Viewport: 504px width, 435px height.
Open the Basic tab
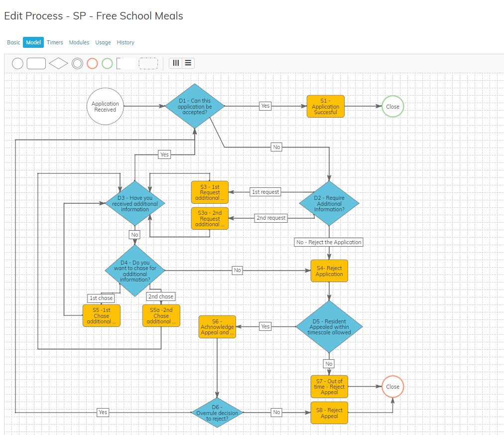(13, 42)
